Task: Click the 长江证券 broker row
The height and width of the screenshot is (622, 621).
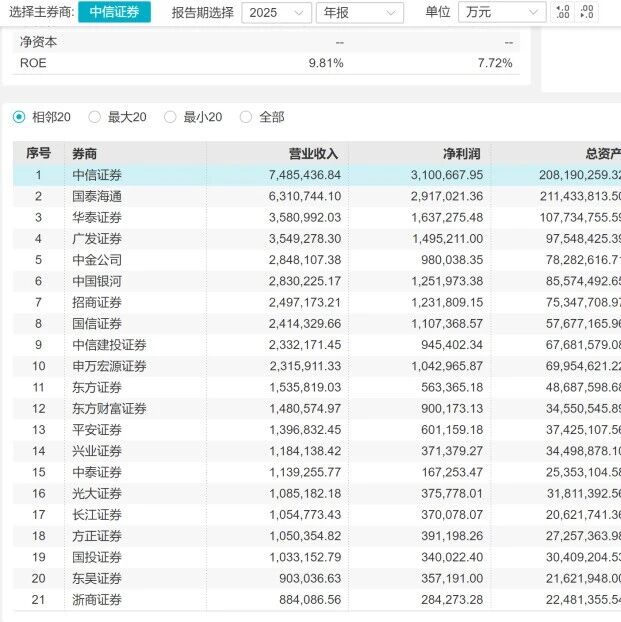Action: [x=317, y=514]
